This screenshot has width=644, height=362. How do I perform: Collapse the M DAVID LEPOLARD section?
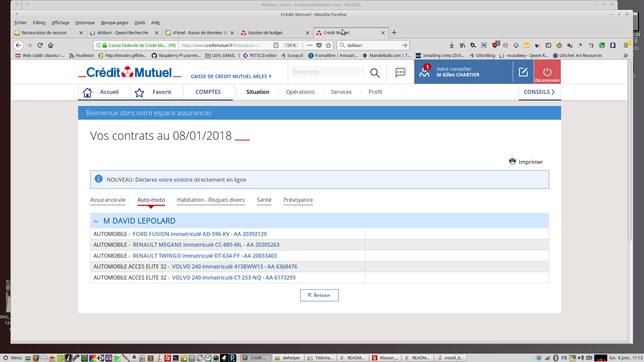point(96,221)
